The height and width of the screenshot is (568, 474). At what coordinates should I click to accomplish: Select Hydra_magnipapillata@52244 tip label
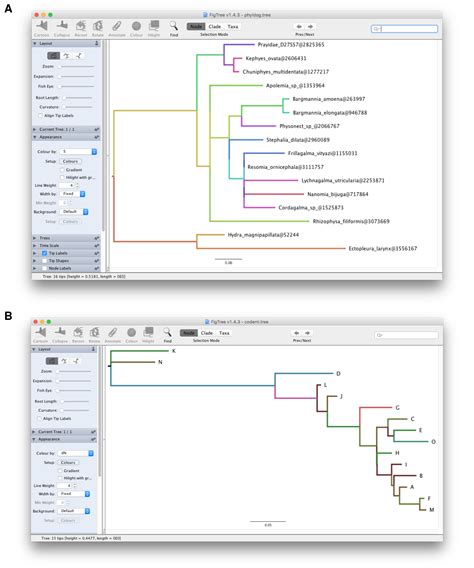coord(263,235)
